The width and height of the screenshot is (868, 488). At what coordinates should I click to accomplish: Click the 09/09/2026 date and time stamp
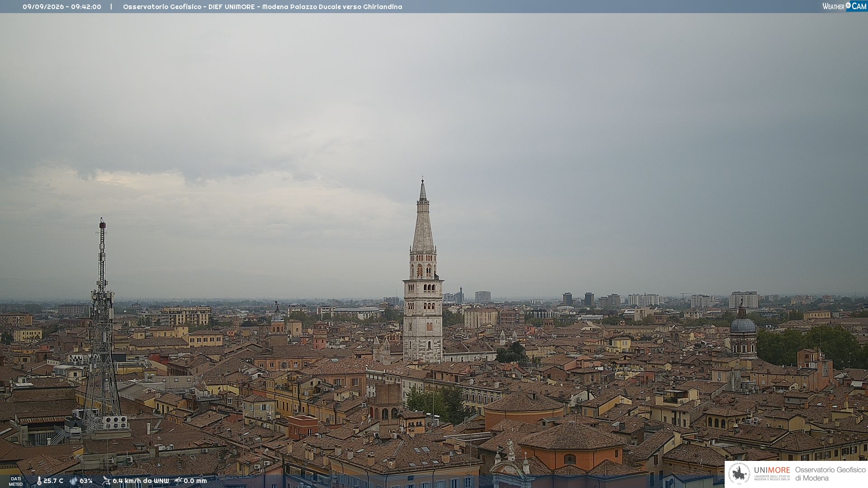[62, 7]
